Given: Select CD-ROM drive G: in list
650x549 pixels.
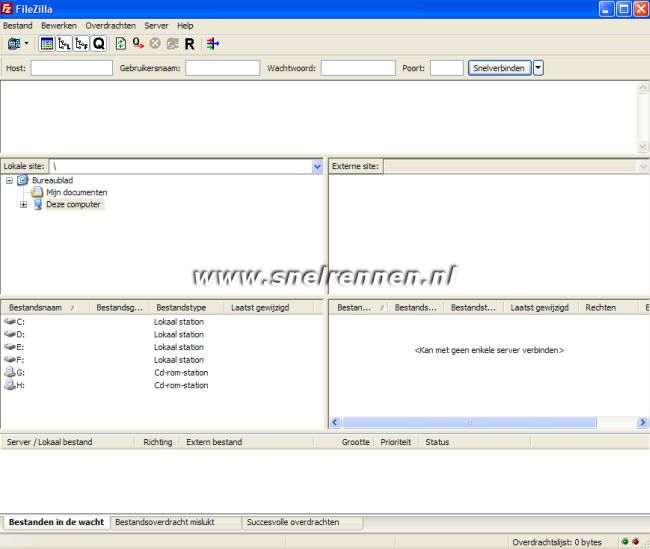Looking at the screenshot, I should pyautogui.click(x=15, y=372).
